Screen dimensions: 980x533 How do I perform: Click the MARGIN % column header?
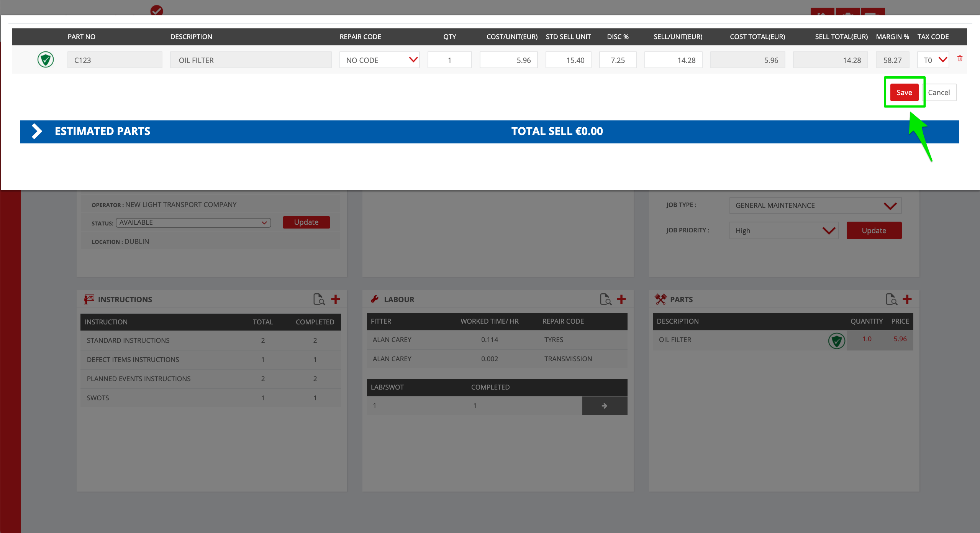(892, 37)
